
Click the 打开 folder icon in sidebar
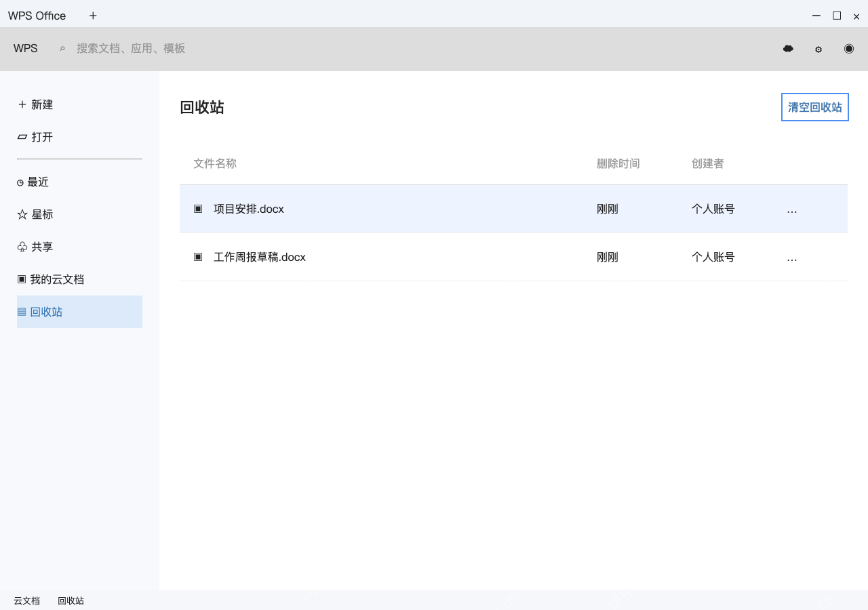pos(22,137)
